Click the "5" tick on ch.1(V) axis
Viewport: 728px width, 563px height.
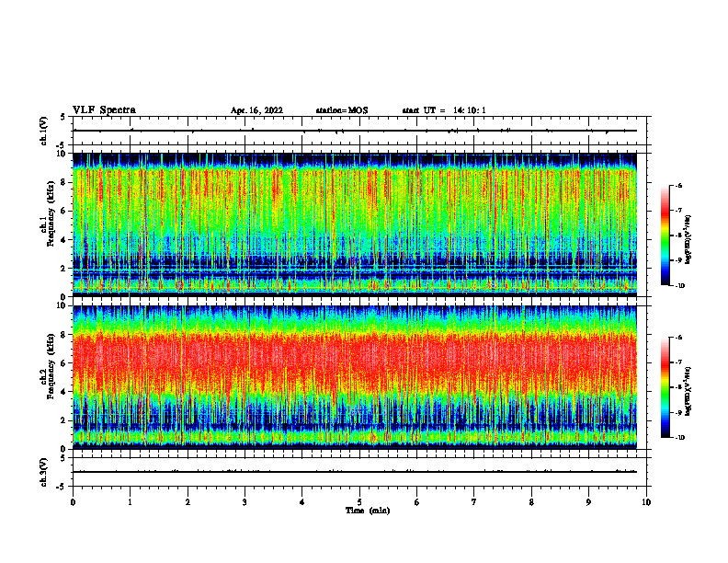point(64,117)
